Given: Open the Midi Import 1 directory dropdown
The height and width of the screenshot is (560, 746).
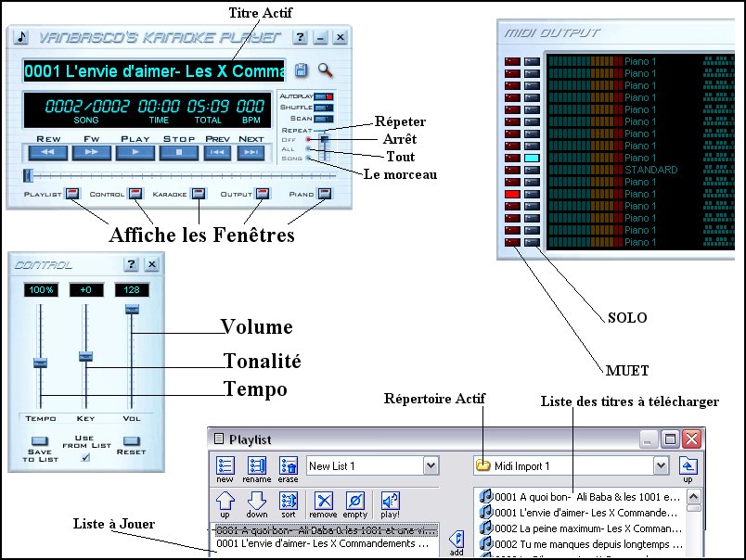Looking at the screenshot, I should [x=661, y=465].
